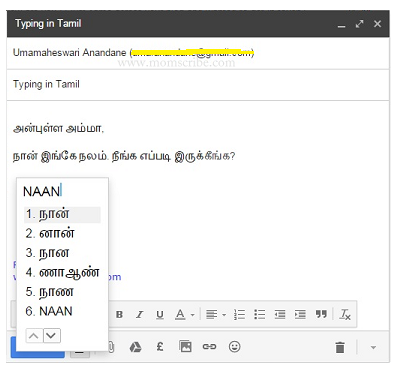Viewport: 397px width, 375px height.
Task: Click the pound currency money icon
Action: coord(160,347)
